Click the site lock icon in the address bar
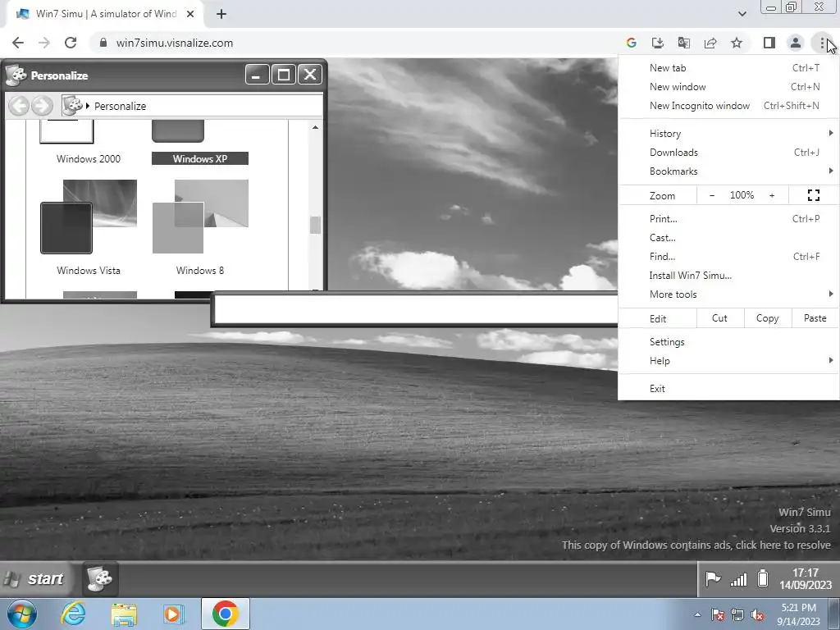Viewport: 840px width, 630px height. point(103,43)
